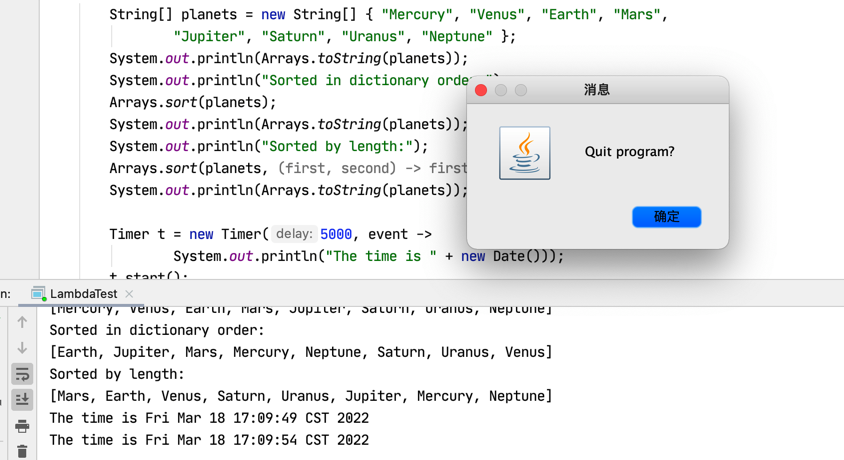Click the Java coffee cup icon in the dialog
The image size is (844, 460).
point(525,153)
